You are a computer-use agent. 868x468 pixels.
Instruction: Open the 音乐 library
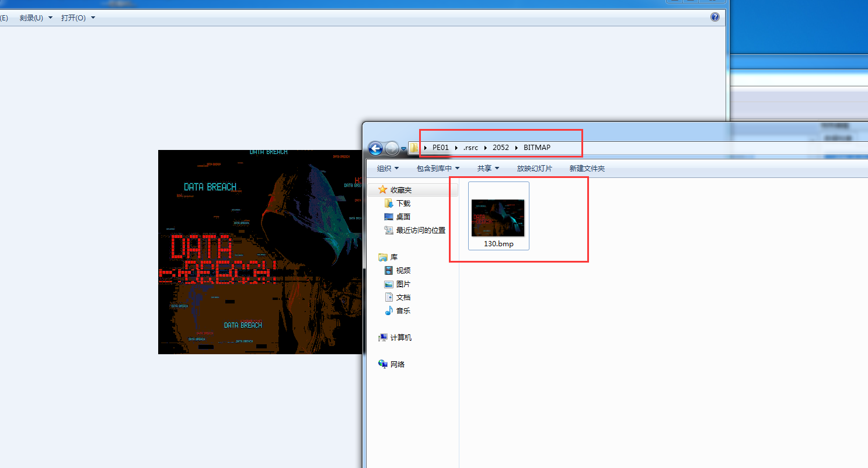(403, 310)
